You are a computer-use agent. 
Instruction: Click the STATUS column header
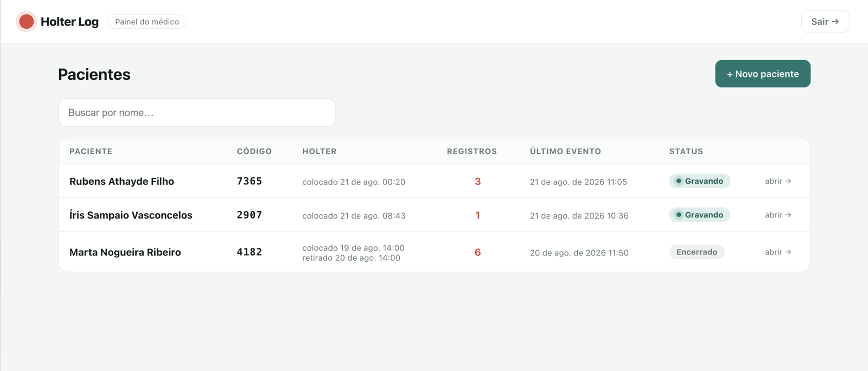click(x=686, y=151)
